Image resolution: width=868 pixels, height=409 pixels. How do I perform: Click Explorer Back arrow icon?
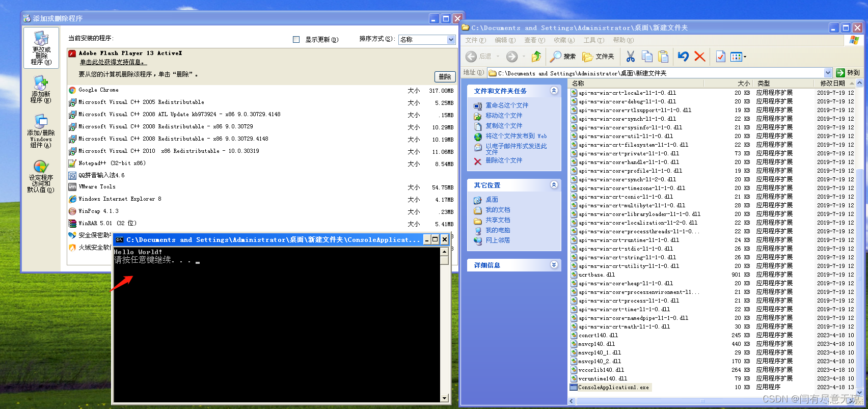click(x=471, y=57)
